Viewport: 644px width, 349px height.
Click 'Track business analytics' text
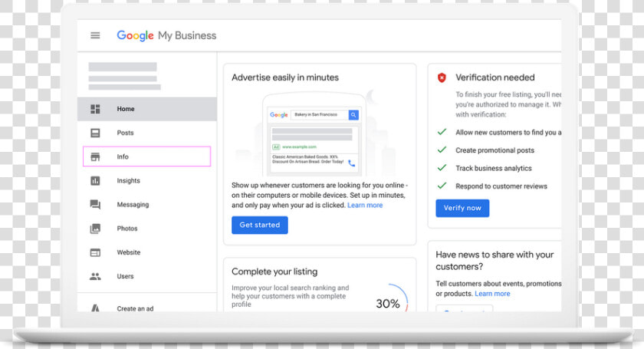pyautogui.click(x=493, y=168)
